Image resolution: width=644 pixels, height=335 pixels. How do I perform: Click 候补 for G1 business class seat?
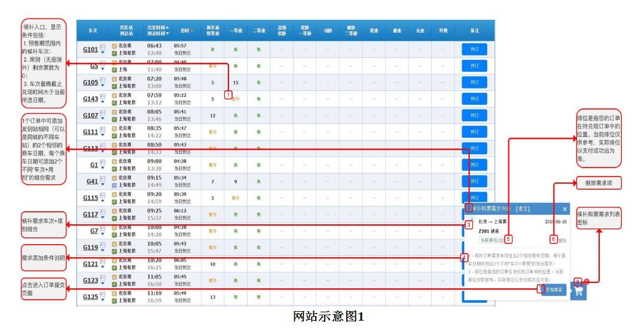coord(213,165)
